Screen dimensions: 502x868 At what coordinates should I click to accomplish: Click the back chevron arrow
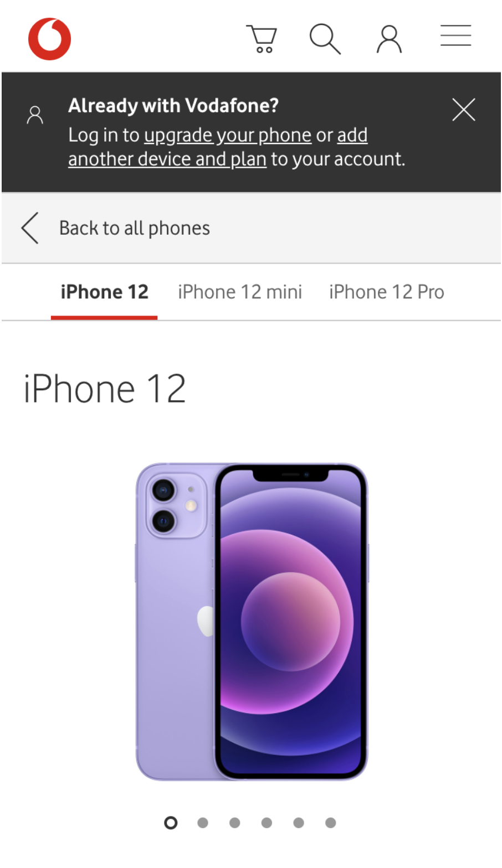(x=30, y=228)
